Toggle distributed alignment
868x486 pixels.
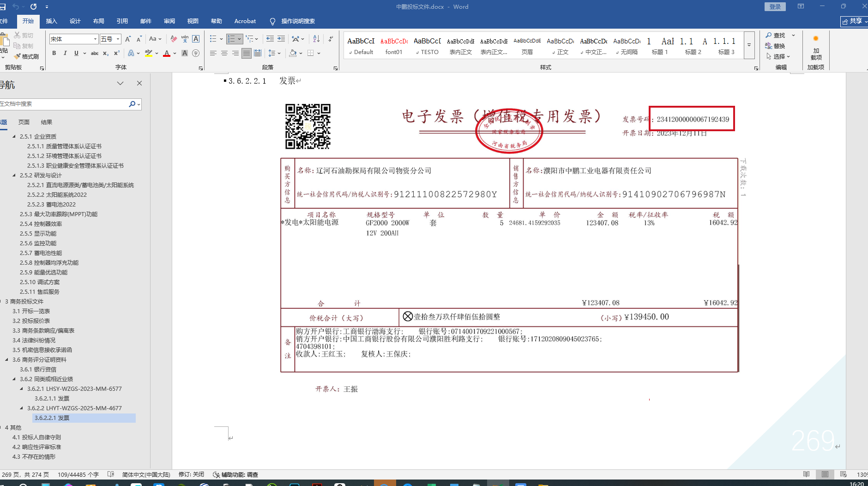[258, 53]
